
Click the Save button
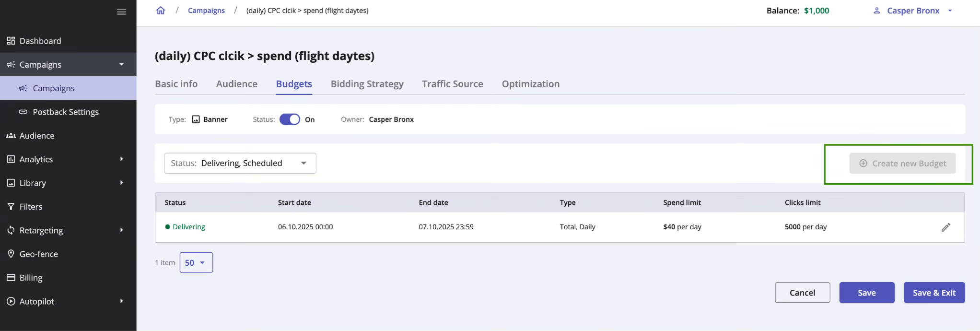(x=867, y=293)
